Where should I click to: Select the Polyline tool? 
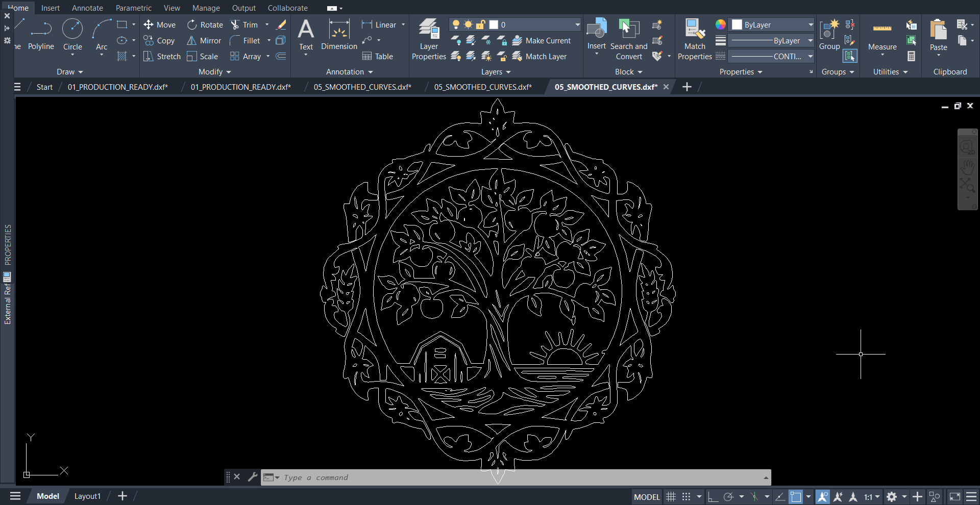point(41,36)
